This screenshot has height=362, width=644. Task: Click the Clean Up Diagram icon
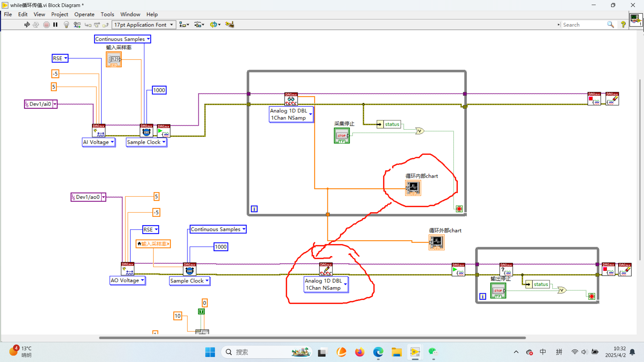(x=229, y=24)
